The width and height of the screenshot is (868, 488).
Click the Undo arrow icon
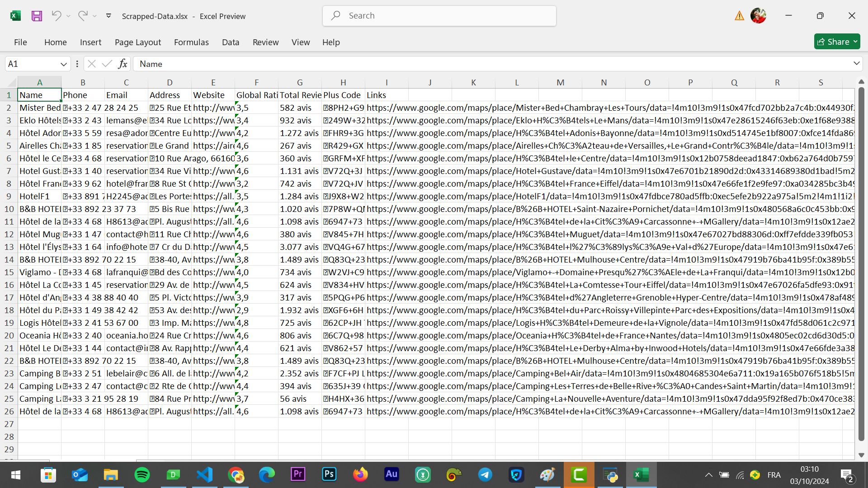(x=56, y=16)
